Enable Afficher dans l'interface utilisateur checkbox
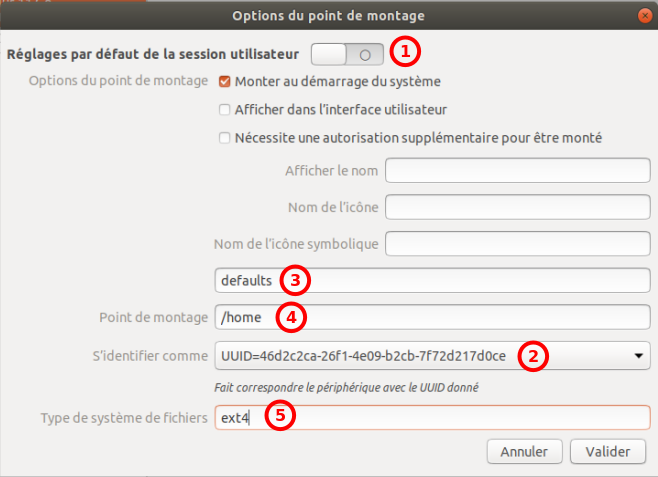The height and width of the screenshot is (477, 658). 225,109
